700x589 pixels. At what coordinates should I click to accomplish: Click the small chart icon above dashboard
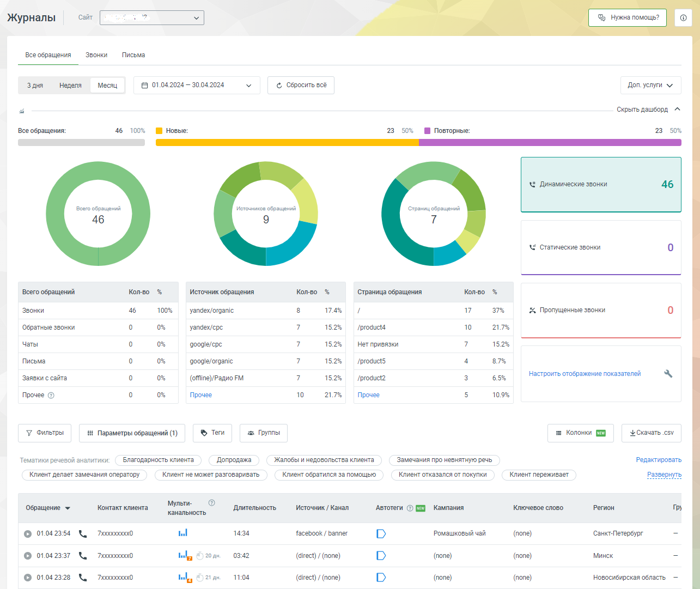pyautogui.click(x=22, y=111)
